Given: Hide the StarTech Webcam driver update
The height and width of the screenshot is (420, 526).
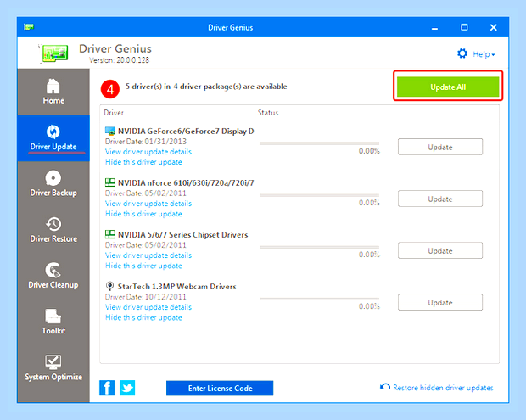Looking at the screenshot, I should coord(143,317).
